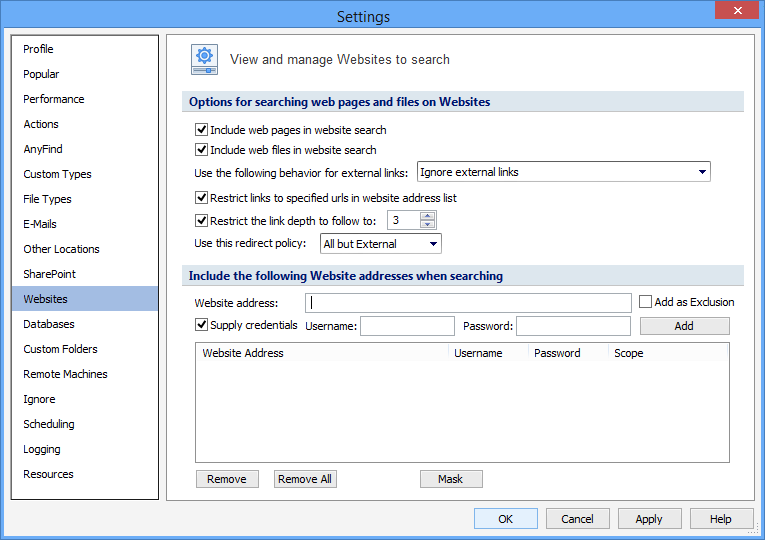Click into the Username text field
This screenshot has height=540, width=765.
(x=407, y=326)
